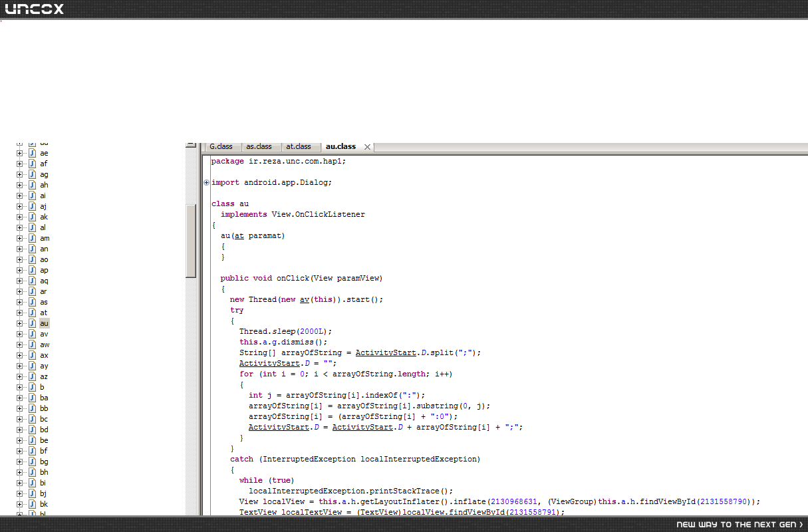The height and width of the screenshot is (532, 808).
Task: Select the bj tree label
Action: click(x=43, y=493)
